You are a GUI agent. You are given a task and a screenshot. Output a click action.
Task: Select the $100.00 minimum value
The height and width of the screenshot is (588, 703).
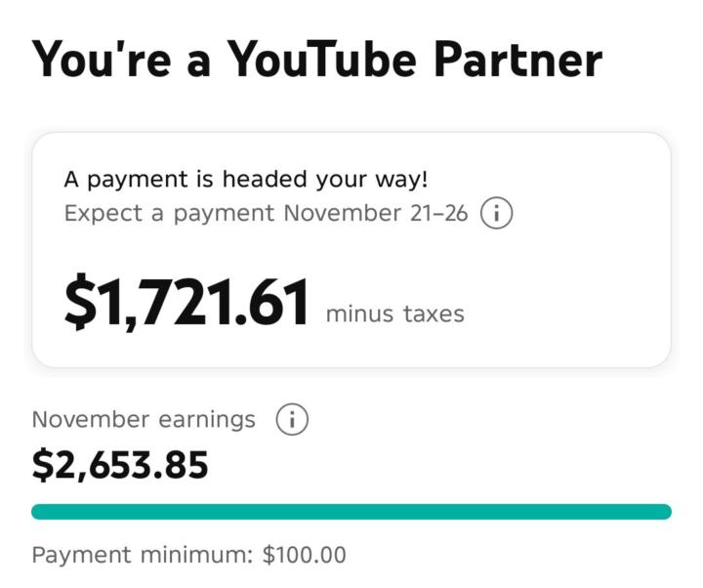pos(304,556)
